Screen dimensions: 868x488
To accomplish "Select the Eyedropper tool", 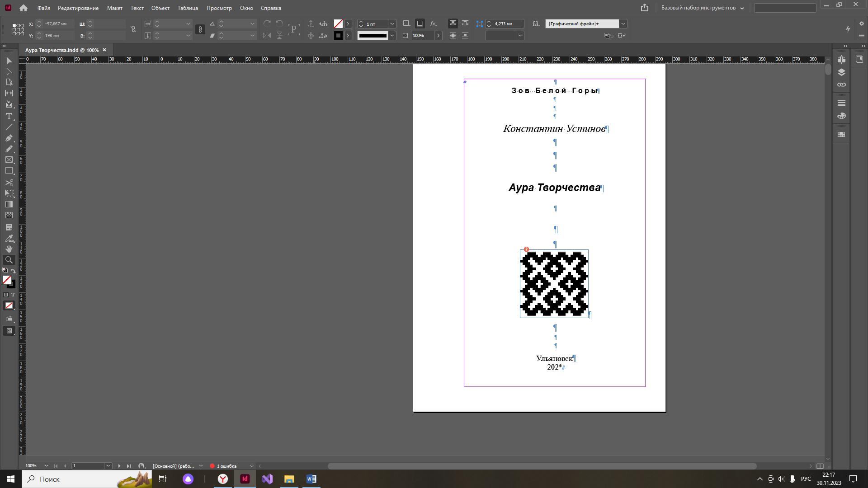I will (x=9, y=238).
